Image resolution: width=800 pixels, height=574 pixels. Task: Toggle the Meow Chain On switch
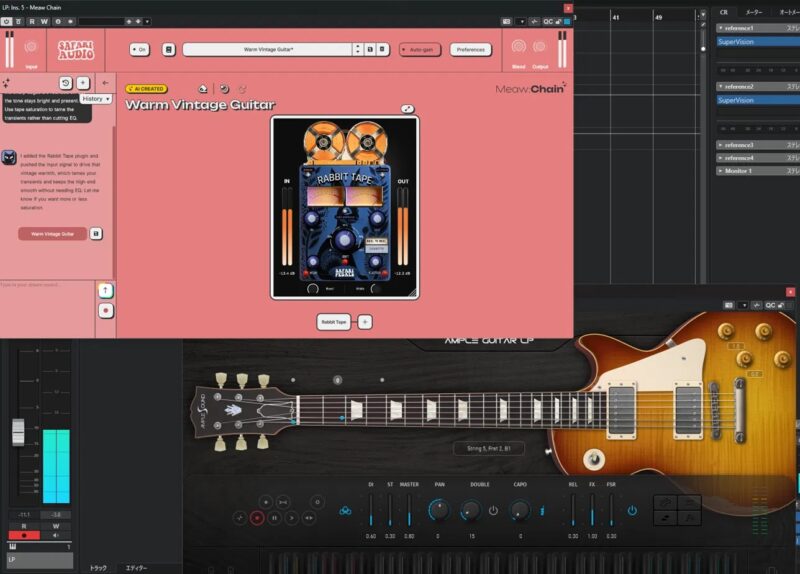pos(139,49)
